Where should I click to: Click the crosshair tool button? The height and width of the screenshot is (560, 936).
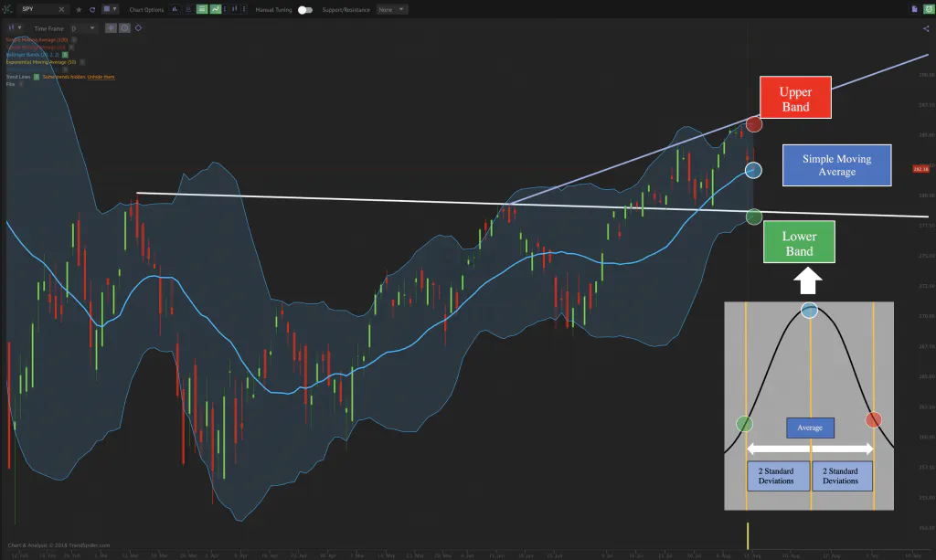[111, 28]
